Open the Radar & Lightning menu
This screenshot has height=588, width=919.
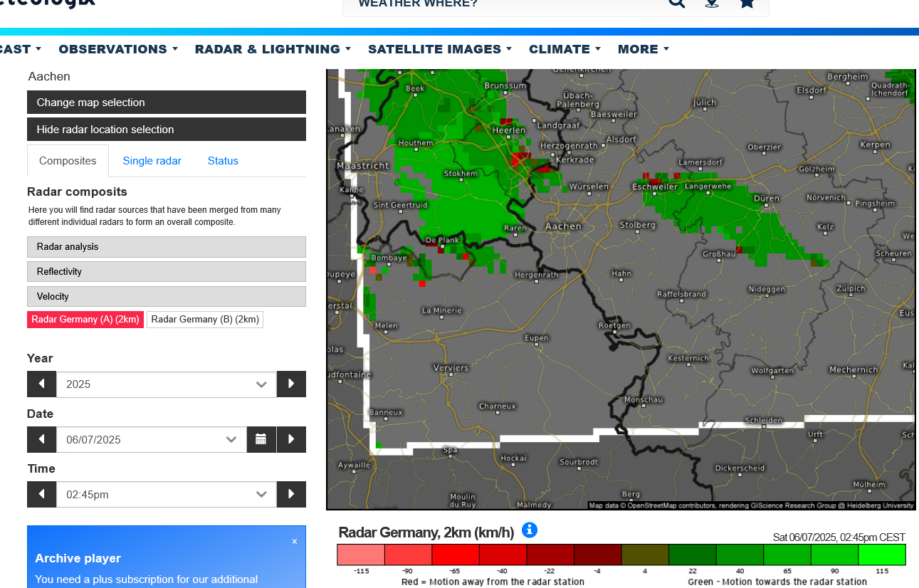click(x=273, y=49)
